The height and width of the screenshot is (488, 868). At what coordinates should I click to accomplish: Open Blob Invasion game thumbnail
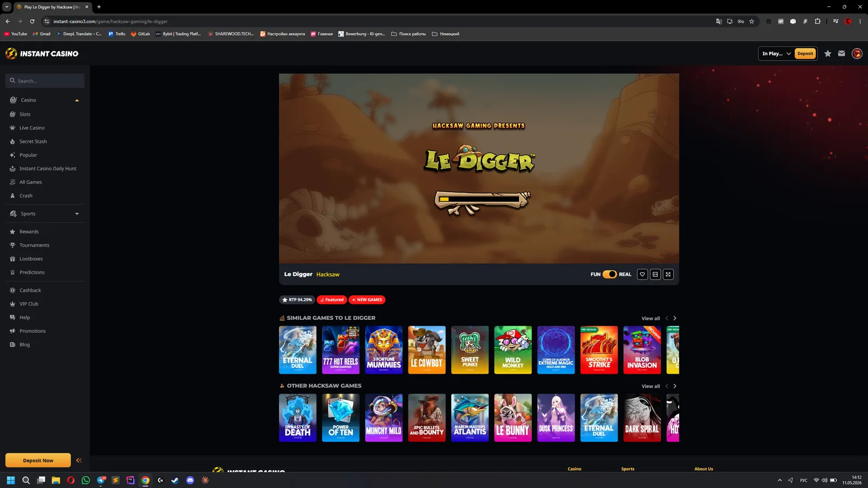tap(642, 350)
